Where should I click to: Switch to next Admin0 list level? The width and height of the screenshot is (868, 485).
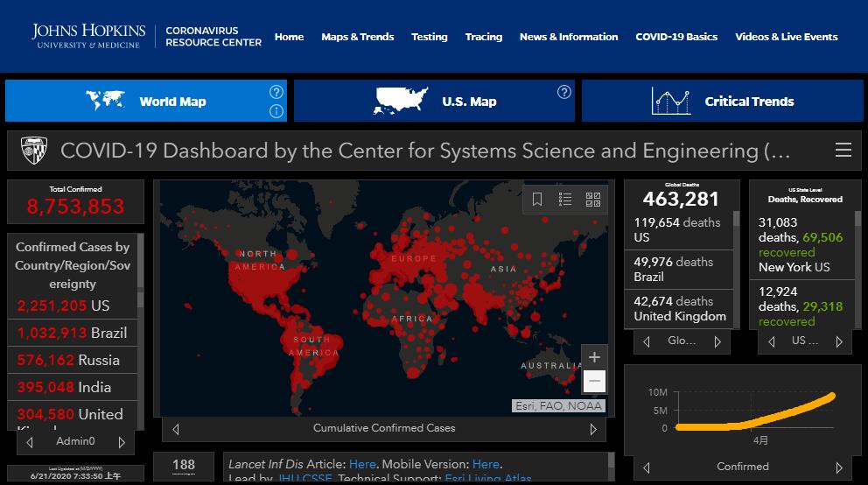[122, 442]
